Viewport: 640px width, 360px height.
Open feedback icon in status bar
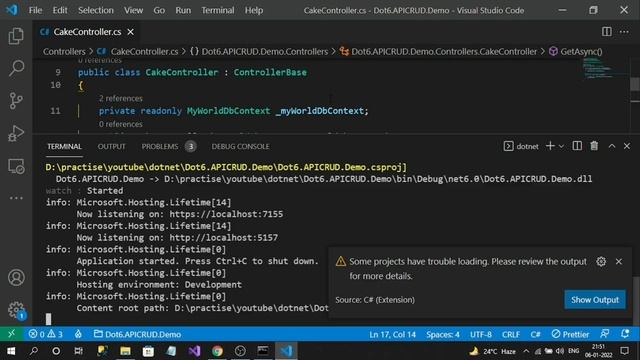605,334
